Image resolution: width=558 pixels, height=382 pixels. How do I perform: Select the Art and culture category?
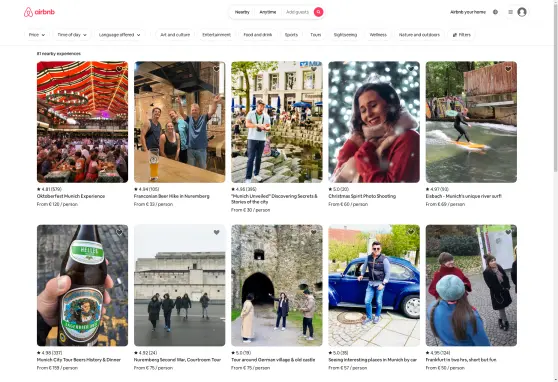tap(175, 35)
